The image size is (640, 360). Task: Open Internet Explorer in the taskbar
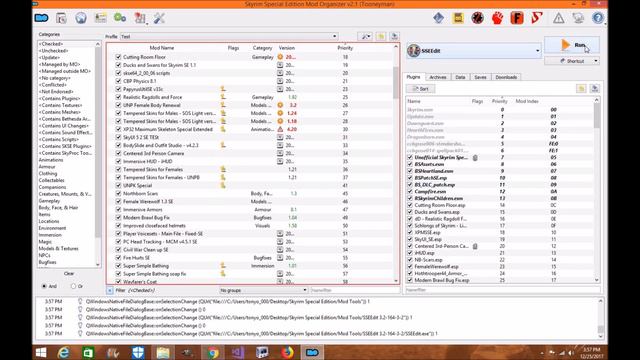[63, 353]
